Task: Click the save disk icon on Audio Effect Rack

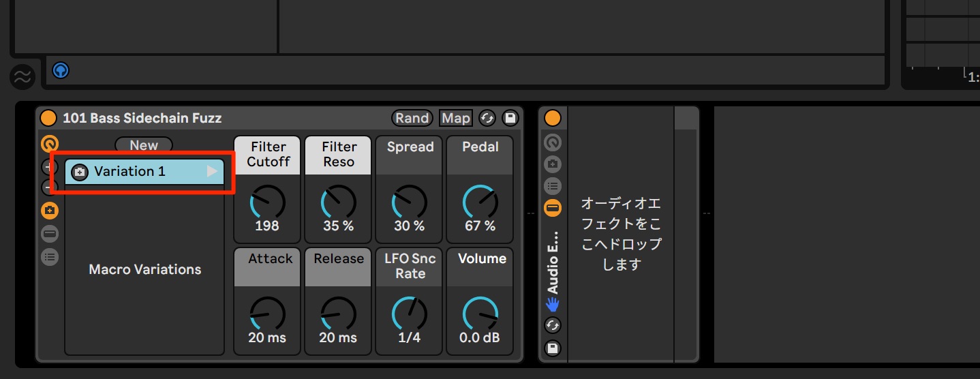Action: pyautogui.click(x=553, y=348)
